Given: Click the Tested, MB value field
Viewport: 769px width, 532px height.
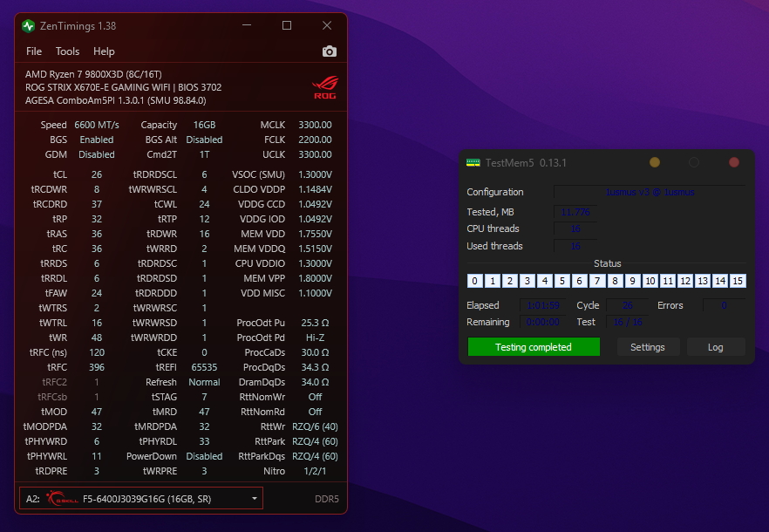Looking at the screenshot, I should [575, 212].
